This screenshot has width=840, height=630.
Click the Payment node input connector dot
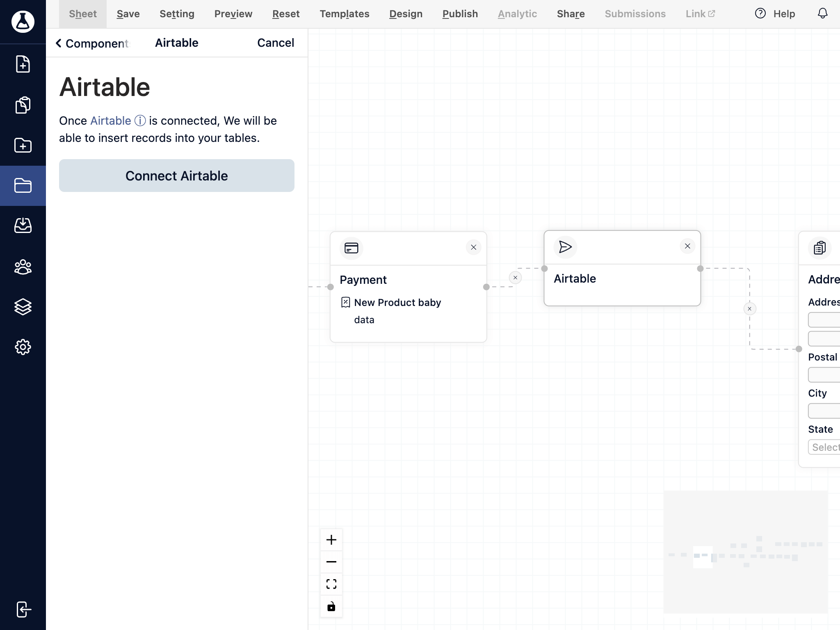330,287
